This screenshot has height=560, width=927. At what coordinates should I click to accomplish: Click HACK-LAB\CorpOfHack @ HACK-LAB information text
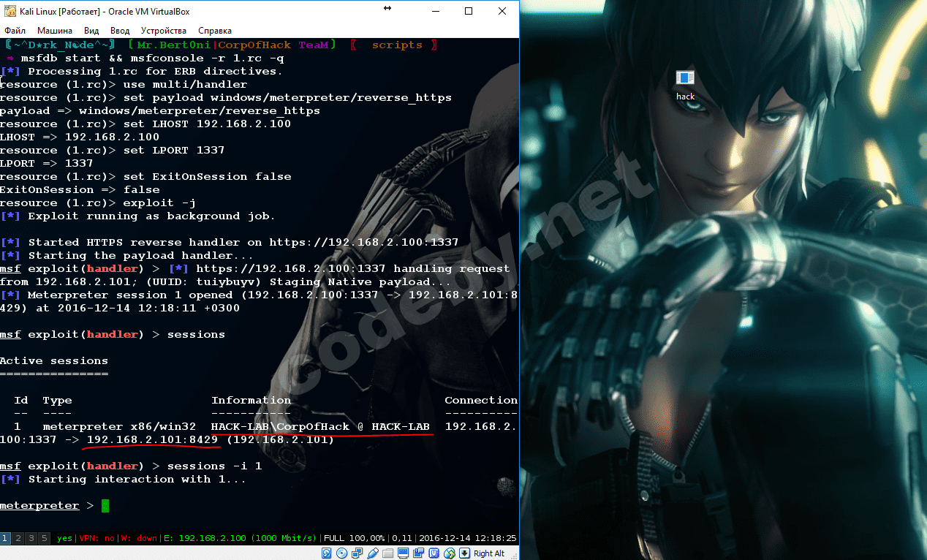coord(320,427)
